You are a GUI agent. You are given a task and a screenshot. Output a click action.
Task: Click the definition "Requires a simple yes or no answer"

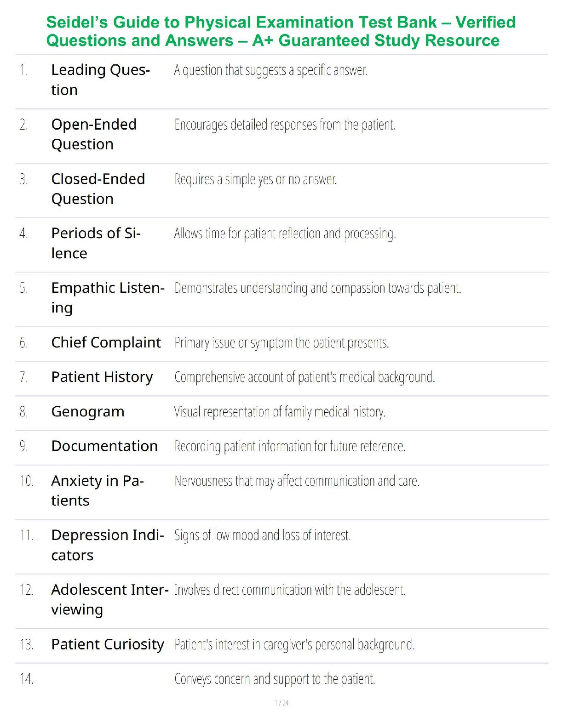coord(255,179)
